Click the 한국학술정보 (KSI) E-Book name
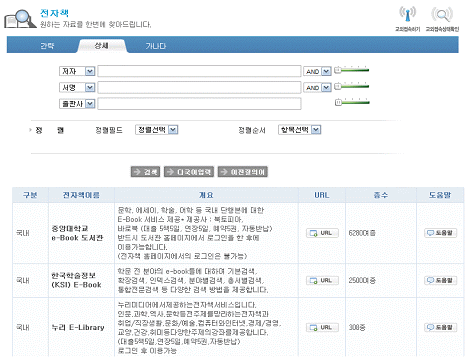This screenshot has height=362, width=467. [x=76, y=280]
